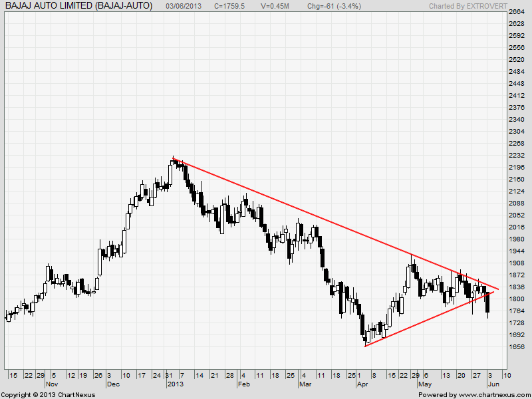Click the Copyright 2013 ChartNexus text
Viewport: 532px width, 399px height.
48,394
